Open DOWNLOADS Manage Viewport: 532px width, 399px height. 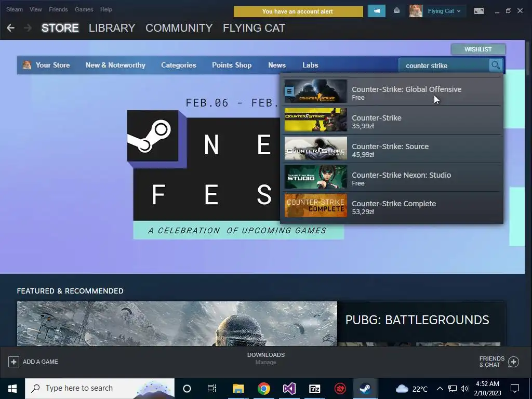pos(265,358)
